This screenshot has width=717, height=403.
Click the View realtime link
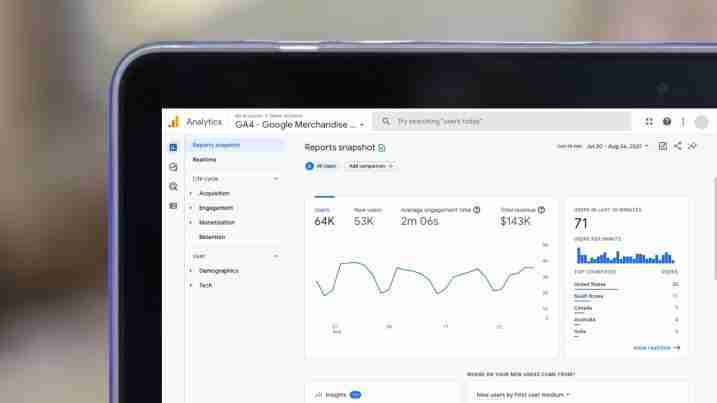656,348
